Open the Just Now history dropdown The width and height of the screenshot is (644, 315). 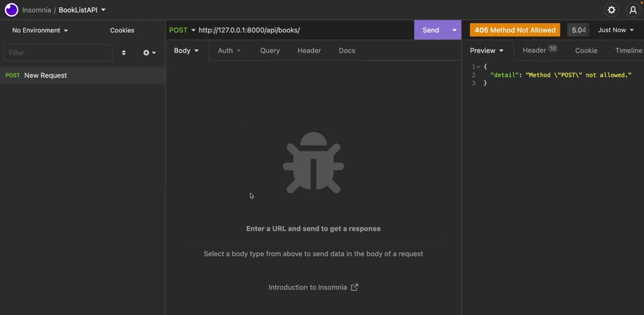(615, 30)
